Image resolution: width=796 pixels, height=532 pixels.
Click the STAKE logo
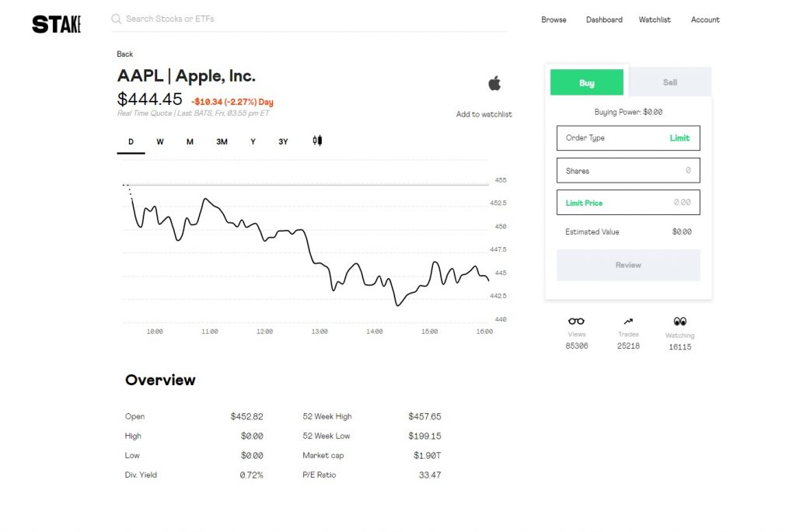pos(56,24)
